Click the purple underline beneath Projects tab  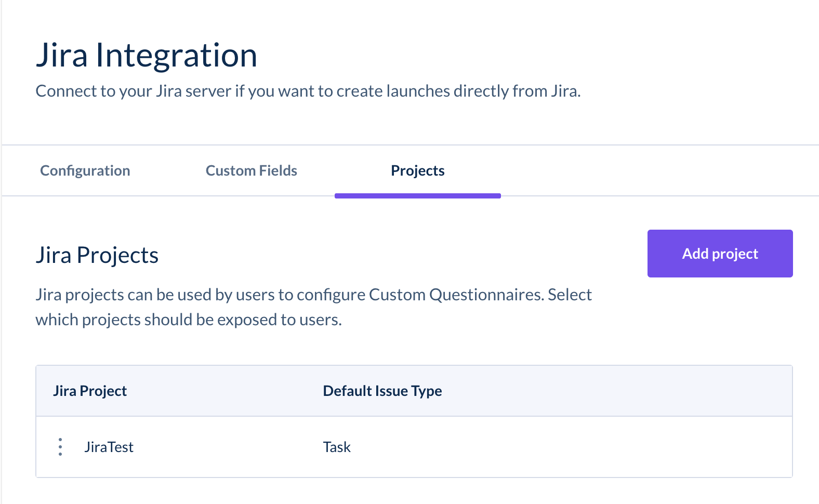(418, 196)
